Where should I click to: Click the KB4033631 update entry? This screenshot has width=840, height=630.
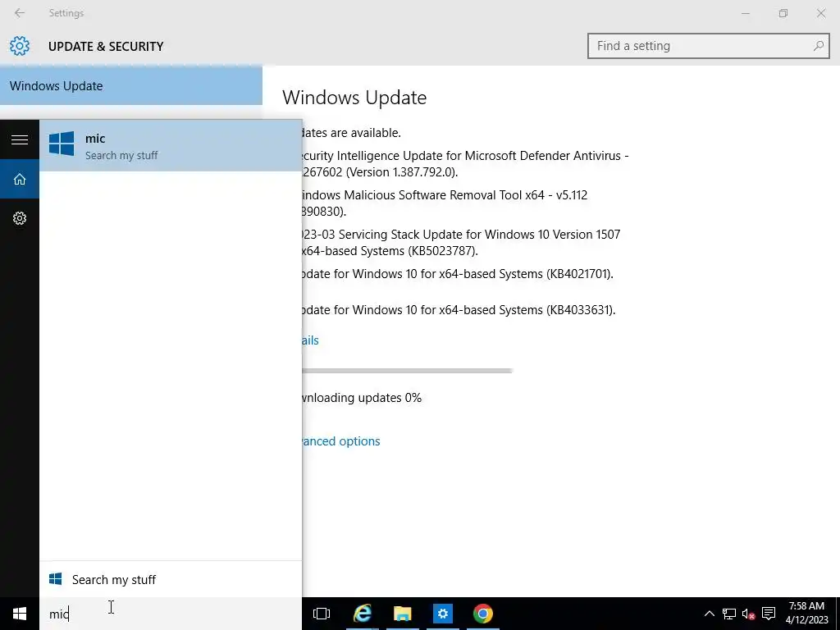click(x=459, y=310)
